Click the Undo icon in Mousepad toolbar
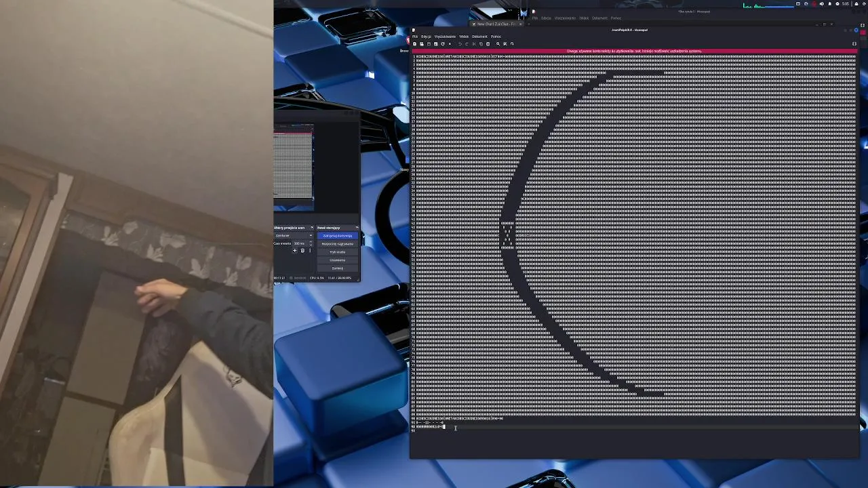This screenshot has width=868, height=488. [460, 44]
